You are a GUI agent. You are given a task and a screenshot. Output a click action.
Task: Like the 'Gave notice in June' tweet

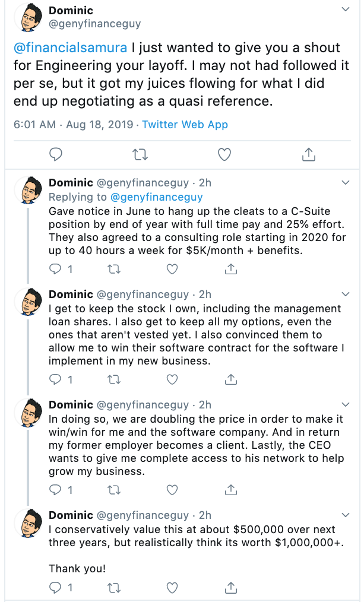click(172, 269)
